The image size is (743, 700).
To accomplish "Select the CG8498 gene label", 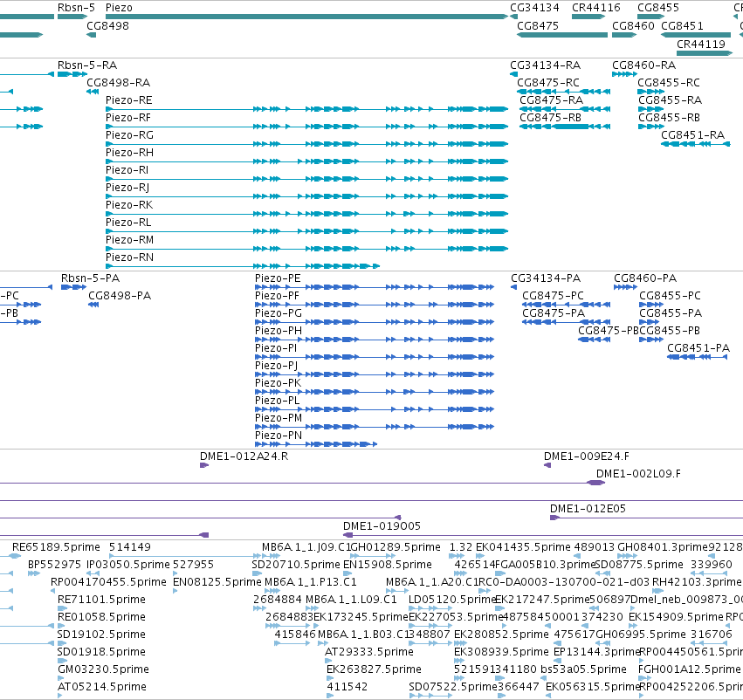I will pyautogui.click(x=107, y=25).
